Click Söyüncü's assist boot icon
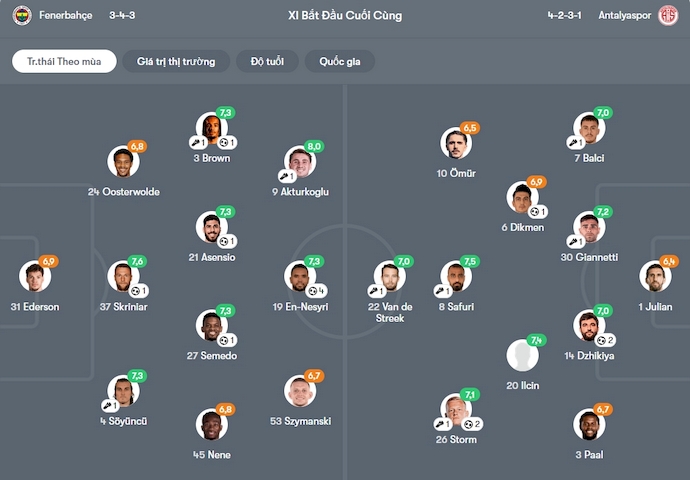Image resolution: width=690 pixels, height=480 pixels. (x=107, y=406)
